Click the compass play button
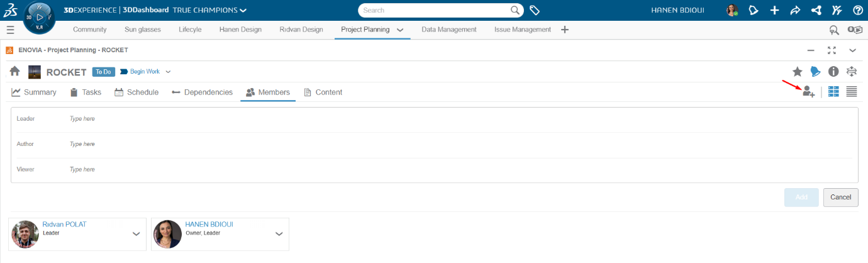Image resolution: width=868 pixels, height=263 pixels. point(40,17)
